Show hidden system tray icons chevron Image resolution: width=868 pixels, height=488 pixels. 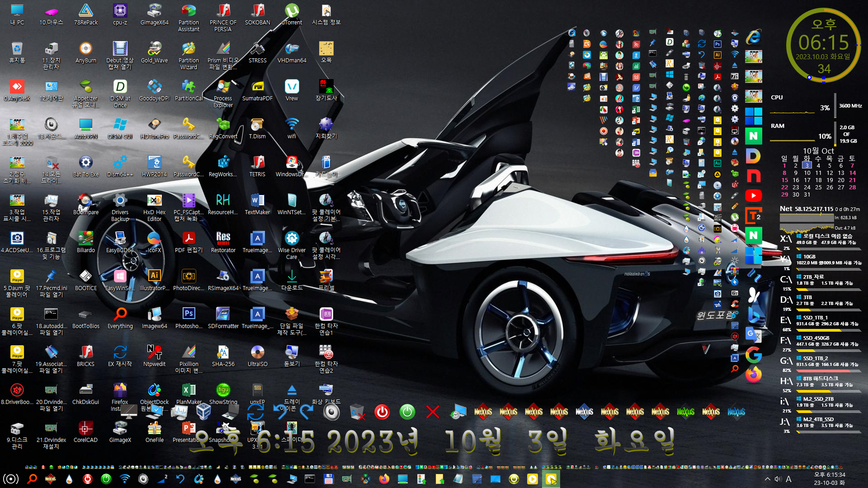pos(767,479)
